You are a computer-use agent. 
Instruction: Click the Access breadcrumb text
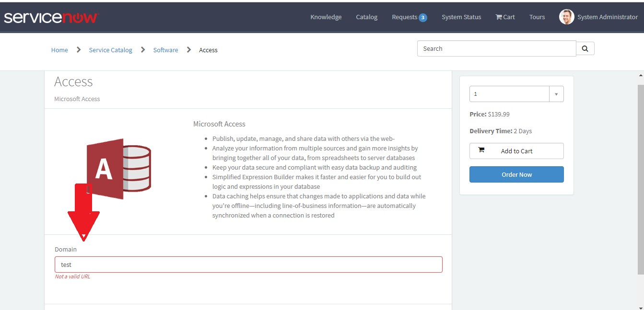[208, 50]
